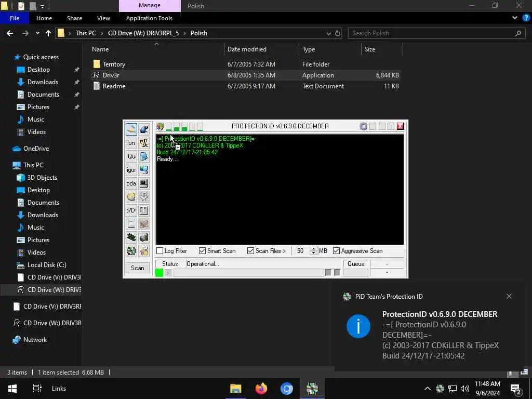The width and height of the screenshot is (532, 399).
Task: Sort by the Date modified column
Action: click(x=261, y=49)
